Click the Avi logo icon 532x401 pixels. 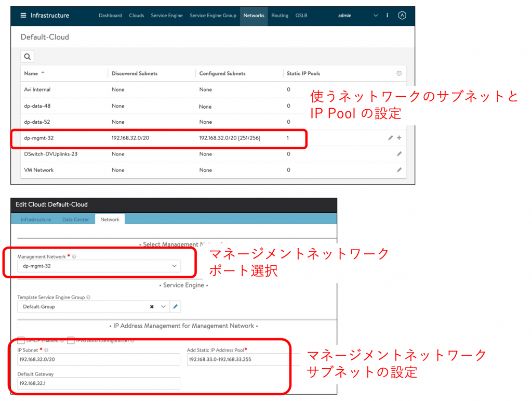pyautogui.click(x=402, y=15)
